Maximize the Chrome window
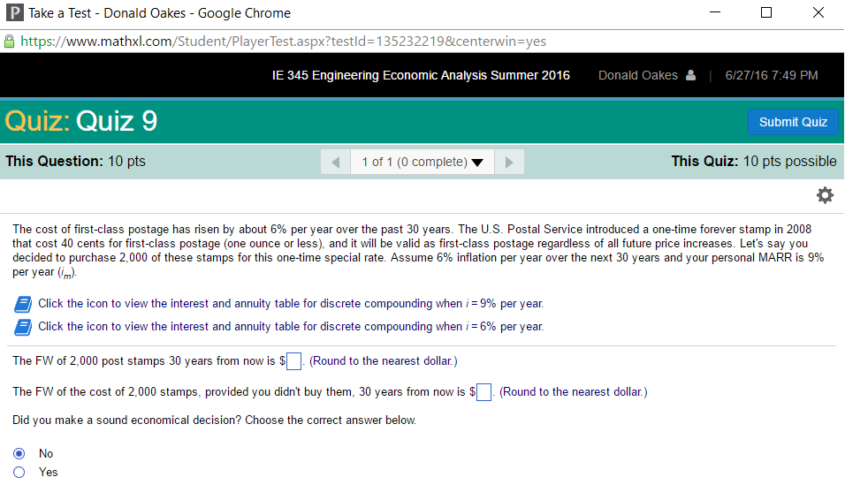Image resolution: width=868 pixels, height=500 pixels. coord(766,13)
